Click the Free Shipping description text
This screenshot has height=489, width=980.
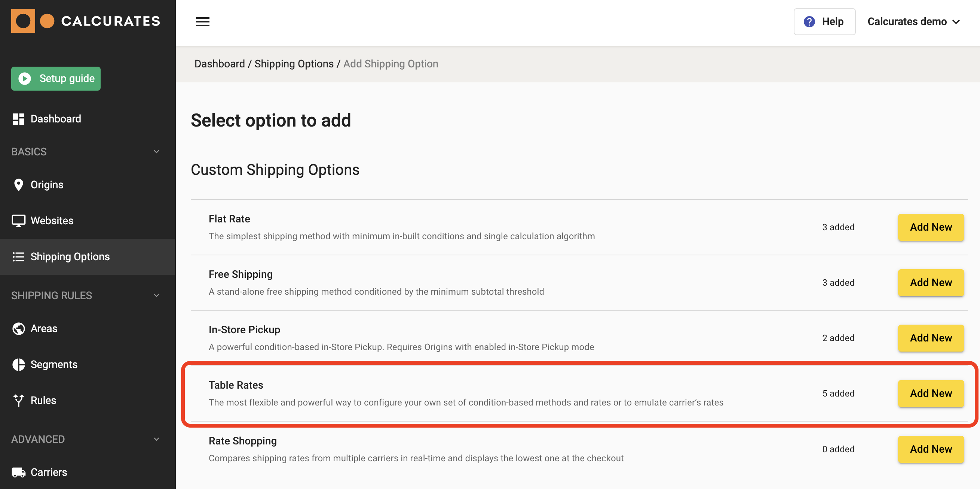pos(376,292)
